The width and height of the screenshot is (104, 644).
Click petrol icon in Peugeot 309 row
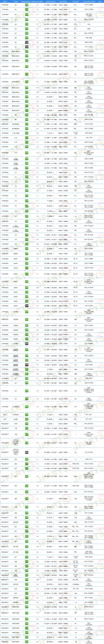click(x=27, y=589)
